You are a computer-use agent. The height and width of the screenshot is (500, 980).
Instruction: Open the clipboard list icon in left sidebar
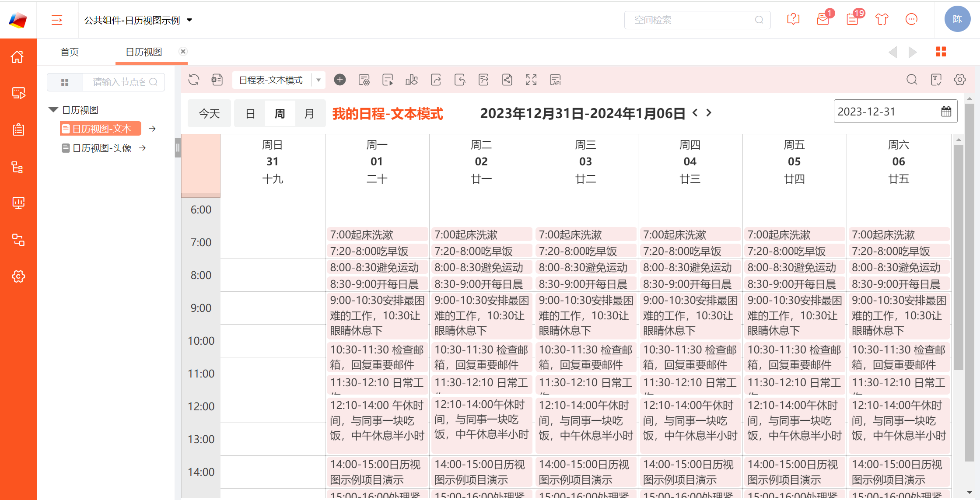click(x=18, y=129)
